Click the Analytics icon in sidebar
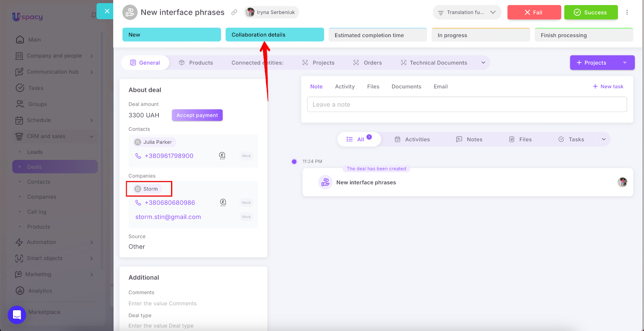This screenshot has width=644, height=331. [x=20, y=291]
